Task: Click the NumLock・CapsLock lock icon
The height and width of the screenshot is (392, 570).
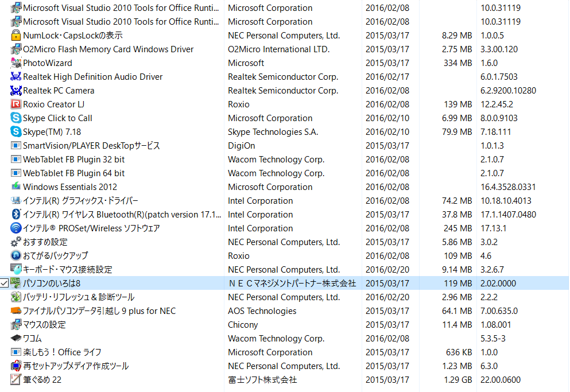Action: (x=16, y=36)
